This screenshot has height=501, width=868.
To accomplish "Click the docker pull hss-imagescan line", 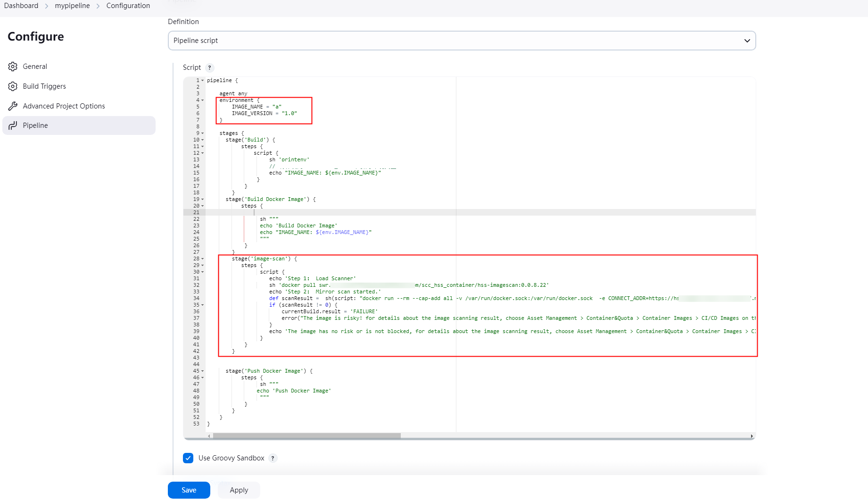I will click(x=409, y=285).
